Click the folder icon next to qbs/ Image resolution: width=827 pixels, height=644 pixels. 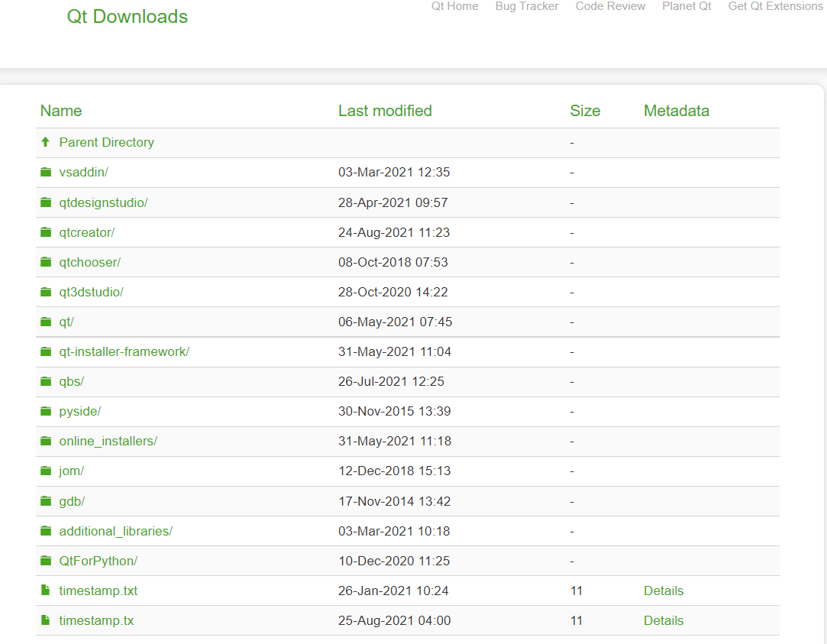click(x=46, y=381)
